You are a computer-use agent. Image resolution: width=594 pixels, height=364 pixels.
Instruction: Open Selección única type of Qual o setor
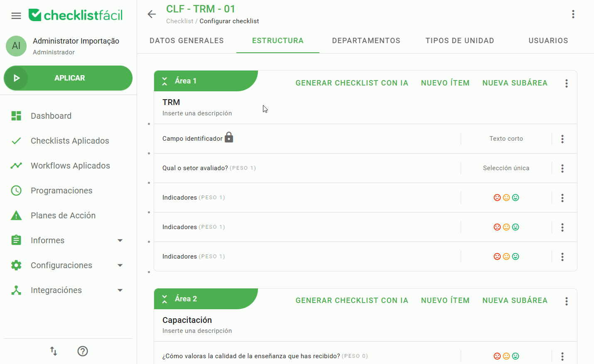point(506,168)
